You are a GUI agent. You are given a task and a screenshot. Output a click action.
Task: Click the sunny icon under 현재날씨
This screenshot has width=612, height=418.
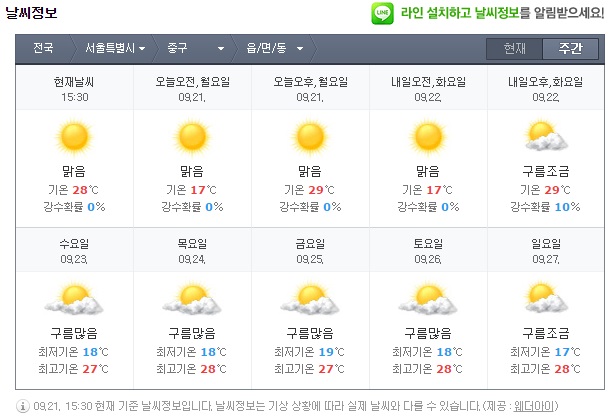click(74, 136)
